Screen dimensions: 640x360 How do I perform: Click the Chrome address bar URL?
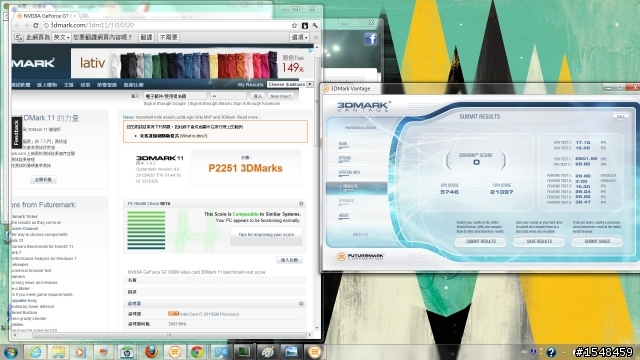pos(92,25)
